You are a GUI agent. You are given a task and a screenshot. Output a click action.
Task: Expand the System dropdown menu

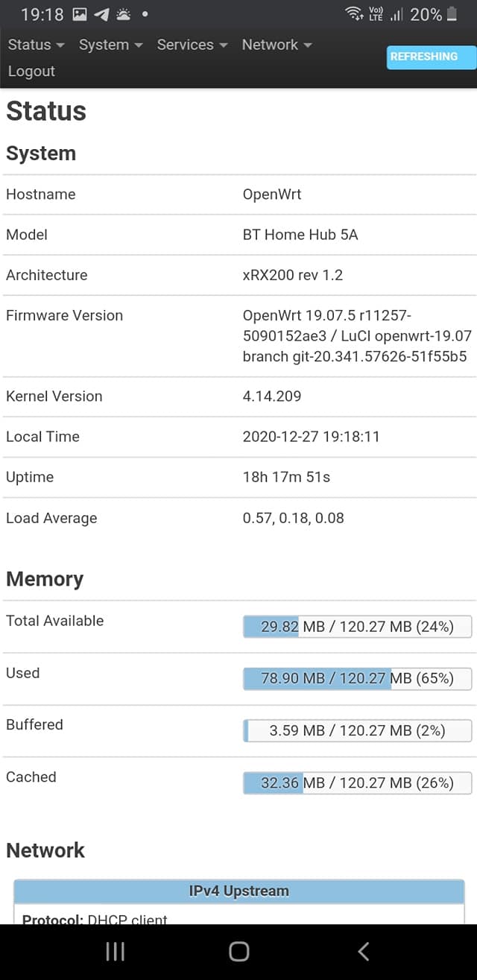(111, 45)
